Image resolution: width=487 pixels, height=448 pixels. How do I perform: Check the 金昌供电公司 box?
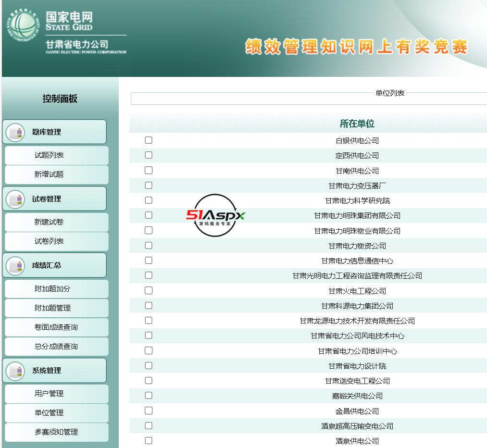149,411
